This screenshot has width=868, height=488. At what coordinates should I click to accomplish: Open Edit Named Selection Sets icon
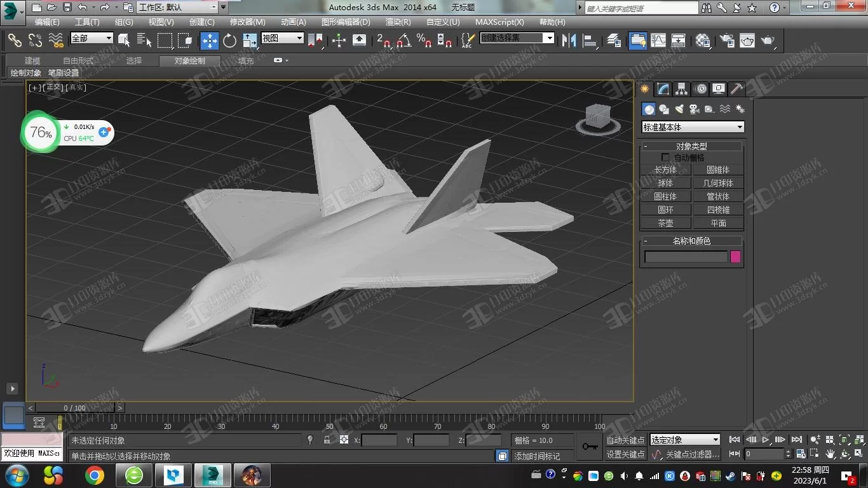[x=468, y=41]
